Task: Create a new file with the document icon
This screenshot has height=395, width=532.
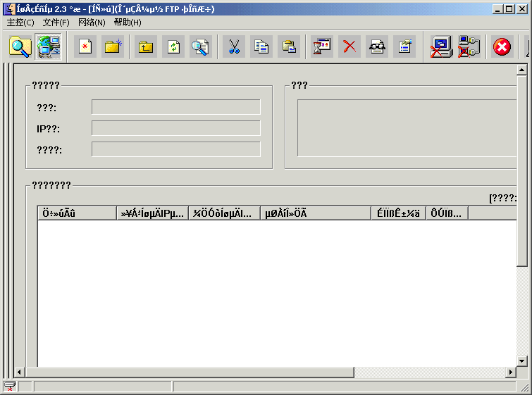Action: [x=85, y=47]
